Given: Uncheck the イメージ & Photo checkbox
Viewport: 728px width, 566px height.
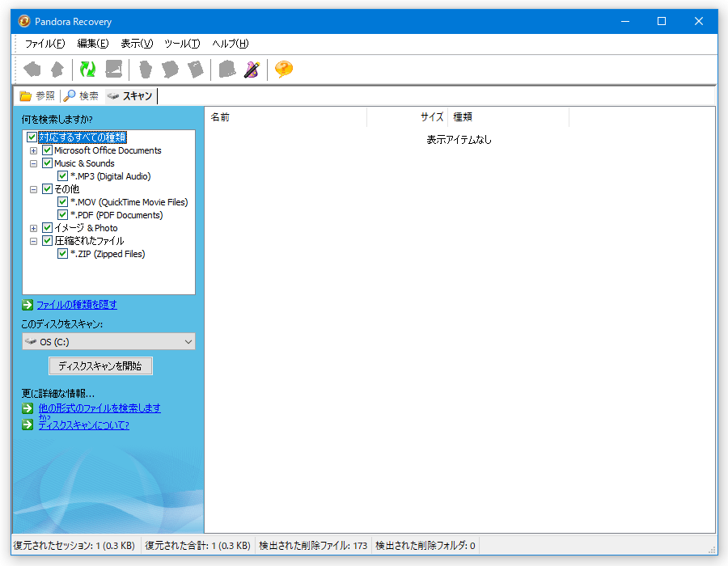Looking at the screenshot, I should [x=47, y=228].
